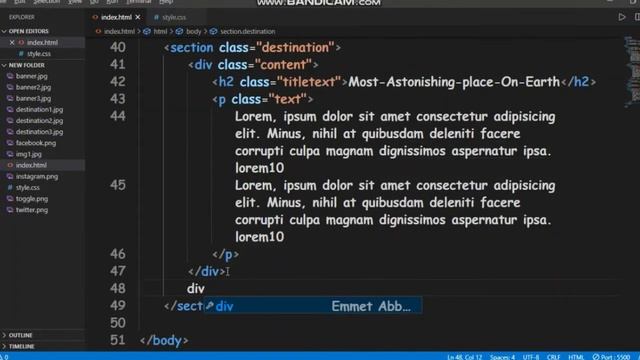Open banner2.jpg in the explorer
The width and height of the screenshot is (640, 360).
pos(33,87)
